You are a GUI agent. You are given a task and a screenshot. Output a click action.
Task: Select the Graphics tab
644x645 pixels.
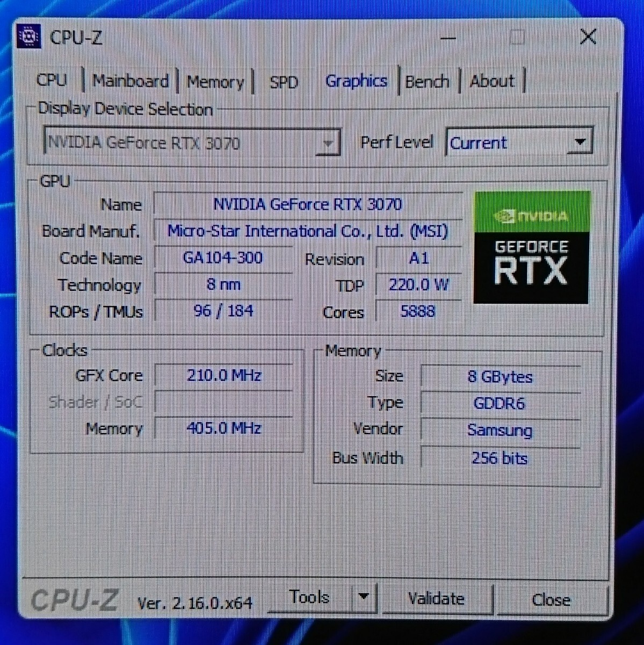click(356, 81)
